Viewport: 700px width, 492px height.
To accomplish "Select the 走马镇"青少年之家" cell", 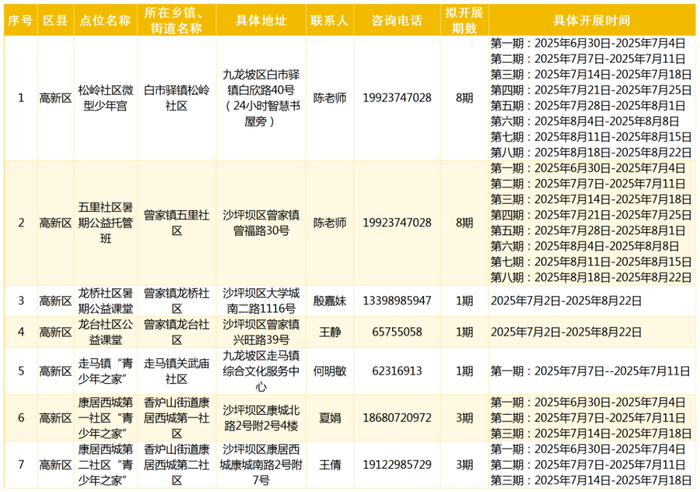I will pos(105,371).
